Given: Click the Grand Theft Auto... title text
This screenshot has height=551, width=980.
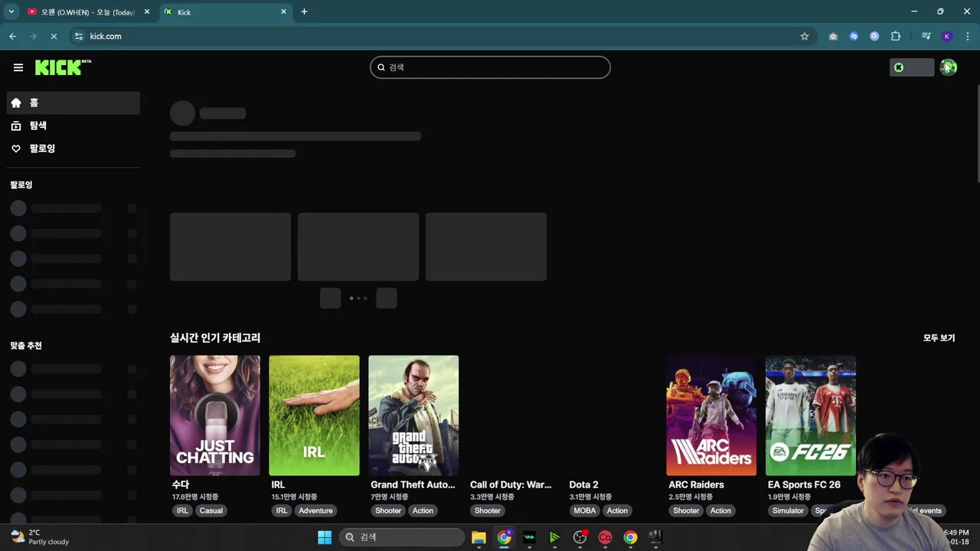Looking at the screenshot, I should click(x=413, y=484).
